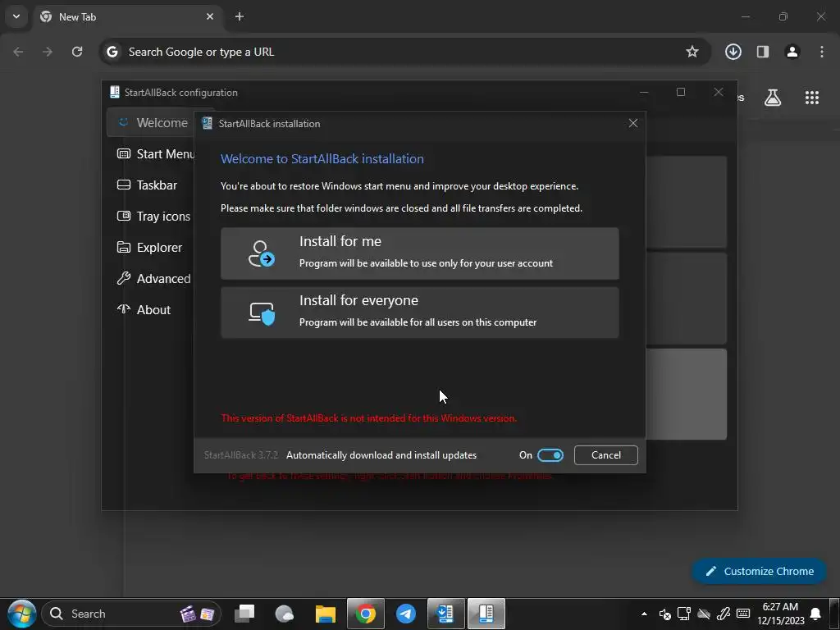Show hidden tray icons arrow

[645, 614]
